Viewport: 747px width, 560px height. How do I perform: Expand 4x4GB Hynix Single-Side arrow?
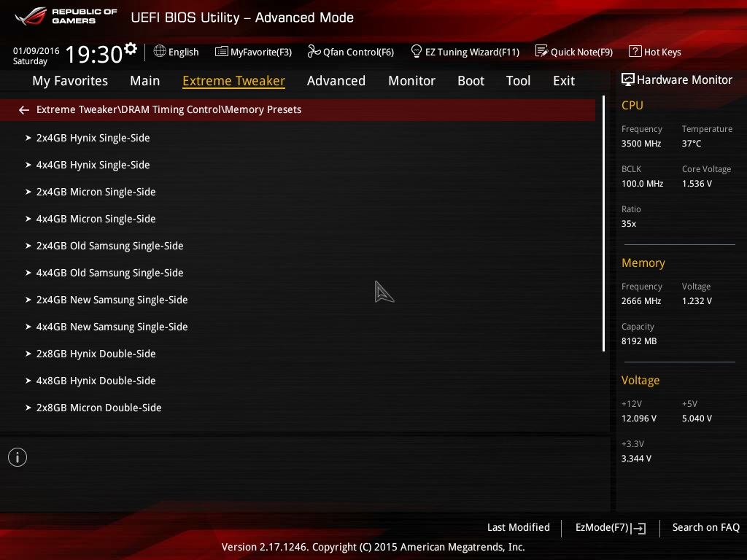[28, 166]
